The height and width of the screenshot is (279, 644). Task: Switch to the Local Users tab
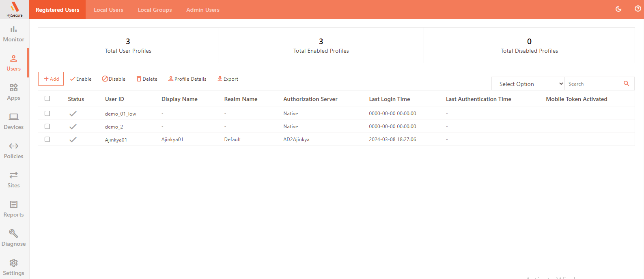[108, 10]
